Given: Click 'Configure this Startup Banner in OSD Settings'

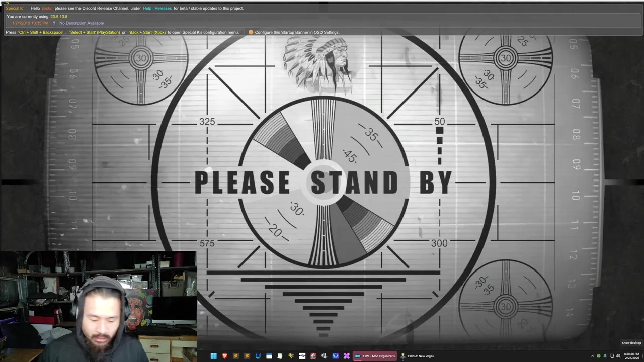Looking at the screenshot, I should pyautogui.click(x=297, y=32).
